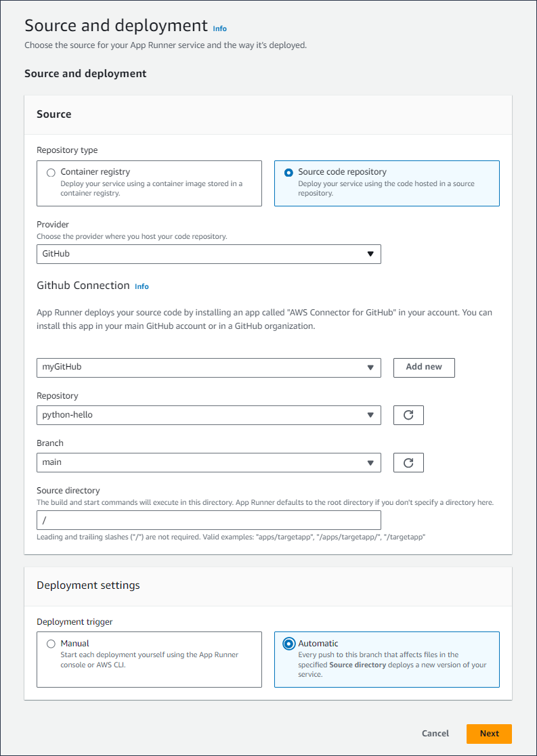Click the Branch dropdown chevron
This screenshot has height=756, width=537.
370,462
